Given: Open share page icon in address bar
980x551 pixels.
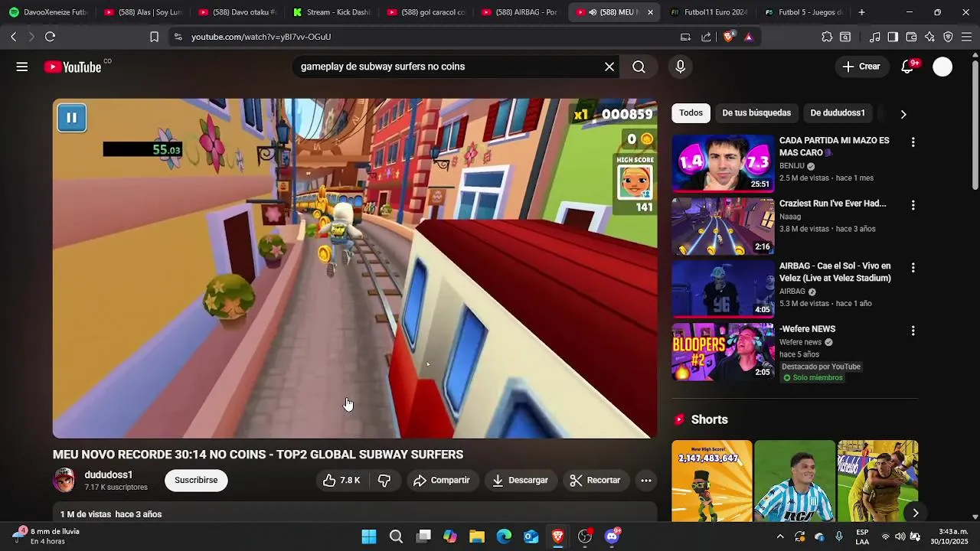Looking at the screenshot, I should point(706,37).
